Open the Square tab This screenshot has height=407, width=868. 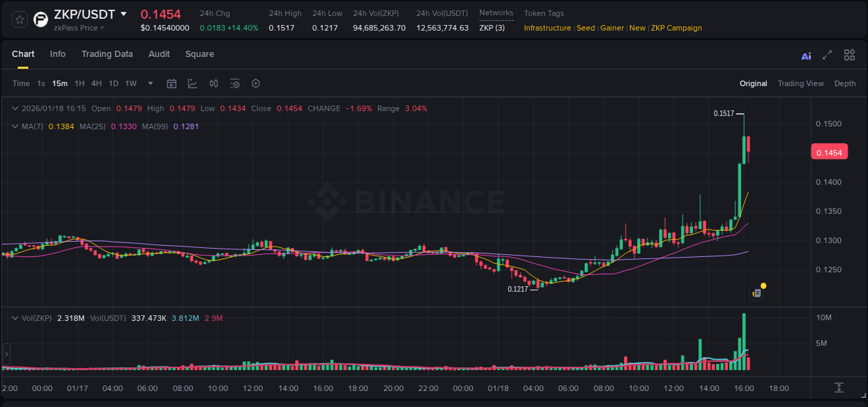point(199,54)
